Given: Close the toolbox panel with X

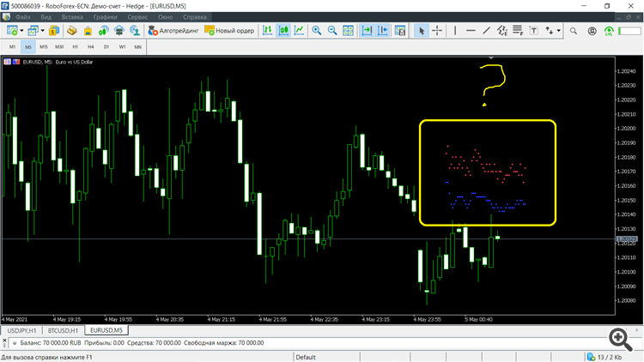Looking at the screenshot, I should pos(4,340).
